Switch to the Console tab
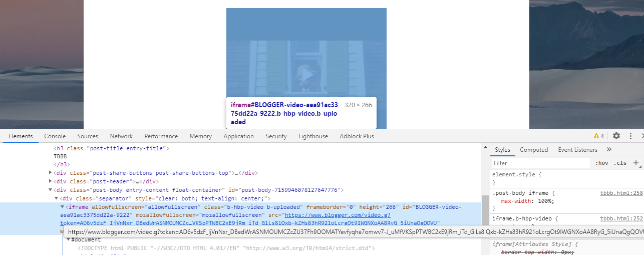This screenshot has height=255, width=644. click(55, 136)
